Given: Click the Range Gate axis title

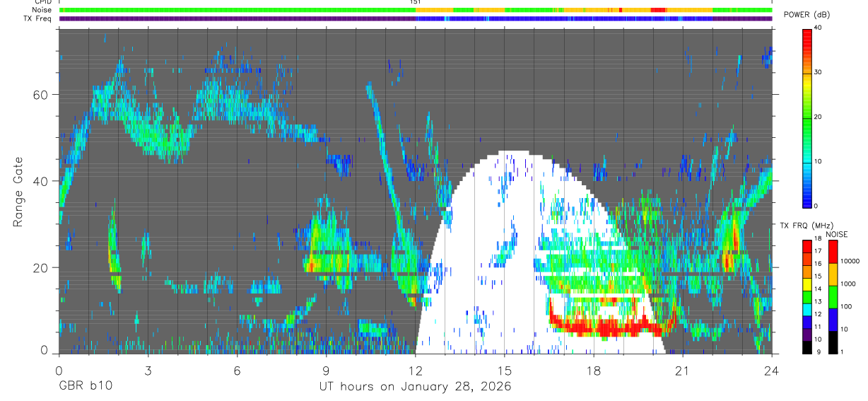Looking at the screenshot, I should [x=19, y=192].
